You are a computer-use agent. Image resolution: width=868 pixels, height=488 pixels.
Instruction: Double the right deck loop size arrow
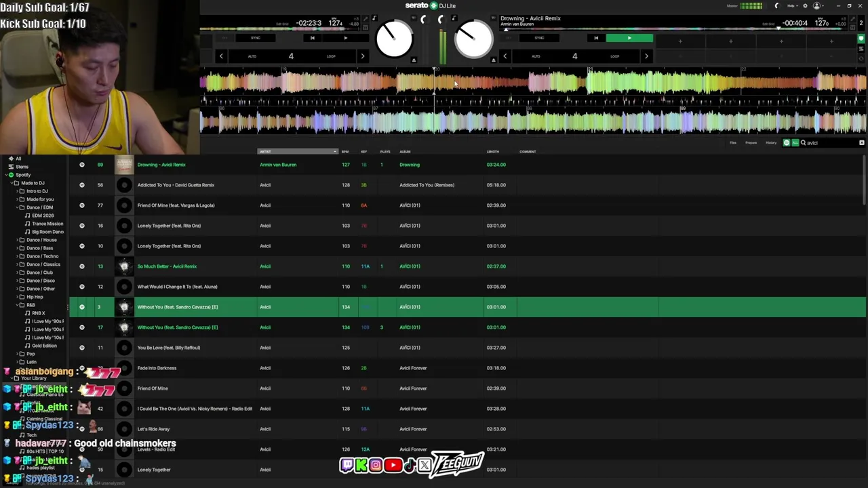coord(646,56)
